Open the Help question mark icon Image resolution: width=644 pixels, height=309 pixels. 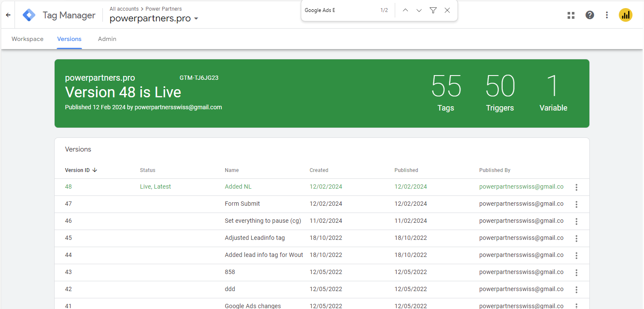590,15
